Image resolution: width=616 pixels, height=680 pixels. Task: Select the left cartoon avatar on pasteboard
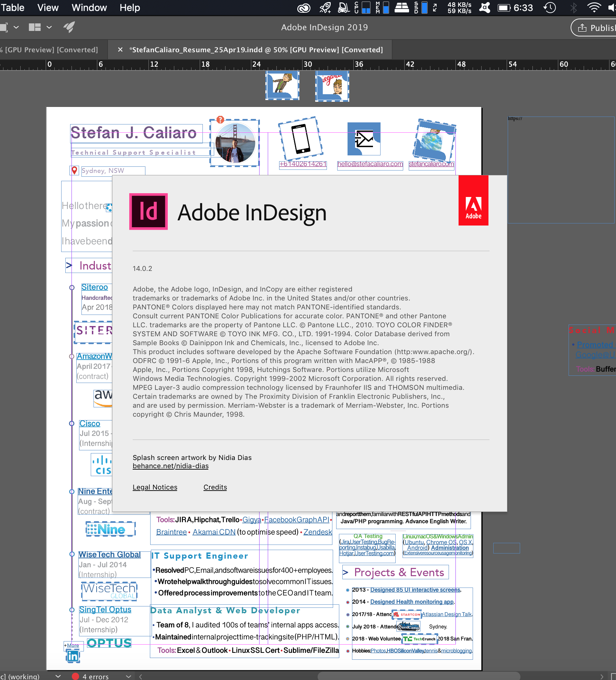283,85
